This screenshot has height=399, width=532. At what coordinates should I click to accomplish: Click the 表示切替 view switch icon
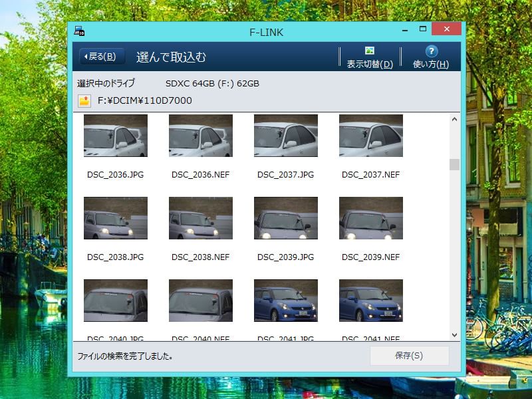click(x=370, y=51)
